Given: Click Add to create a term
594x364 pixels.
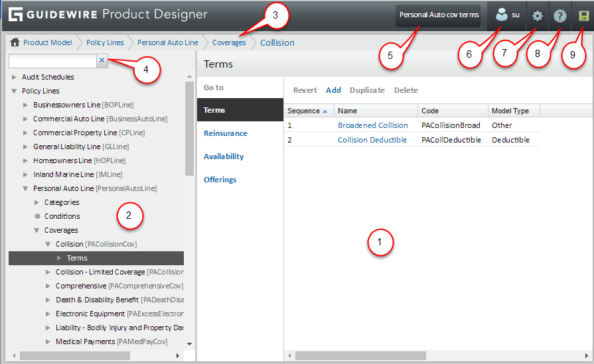Looking at the screenshot, I should click(333, 90).
